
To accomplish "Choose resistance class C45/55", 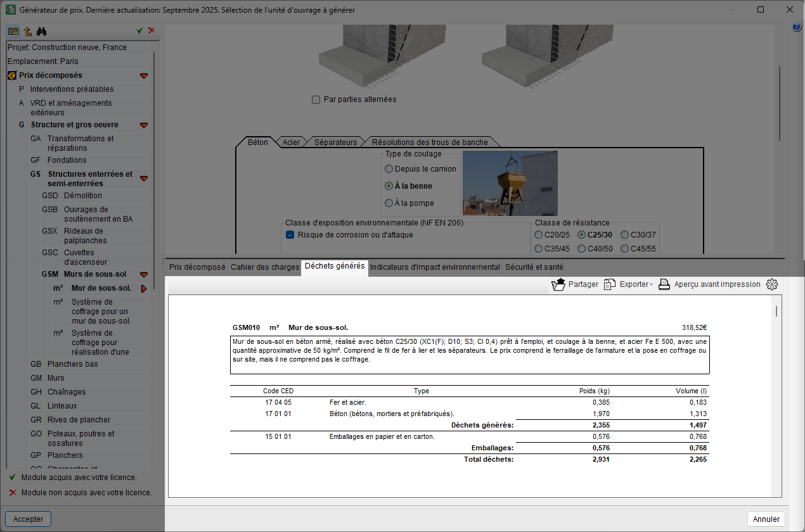I will click(624, 249).
